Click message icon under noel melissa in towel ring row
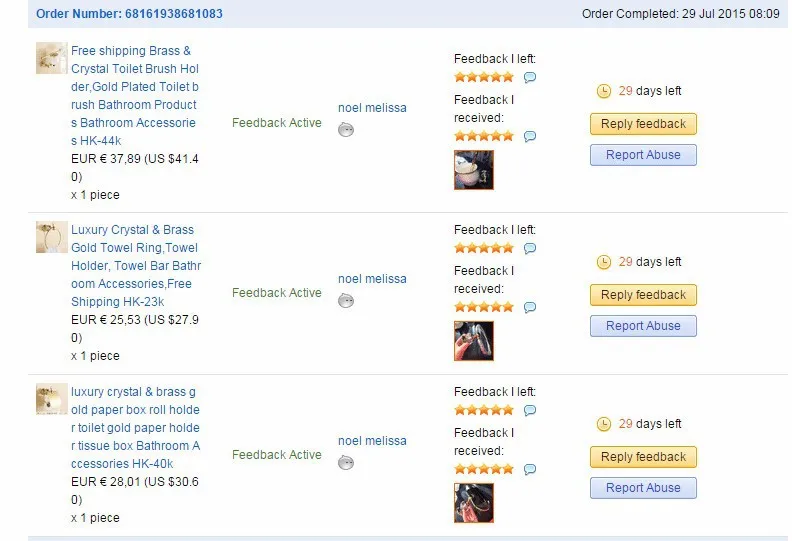This screenshot has width=792, height=541. tap(346, 300)
